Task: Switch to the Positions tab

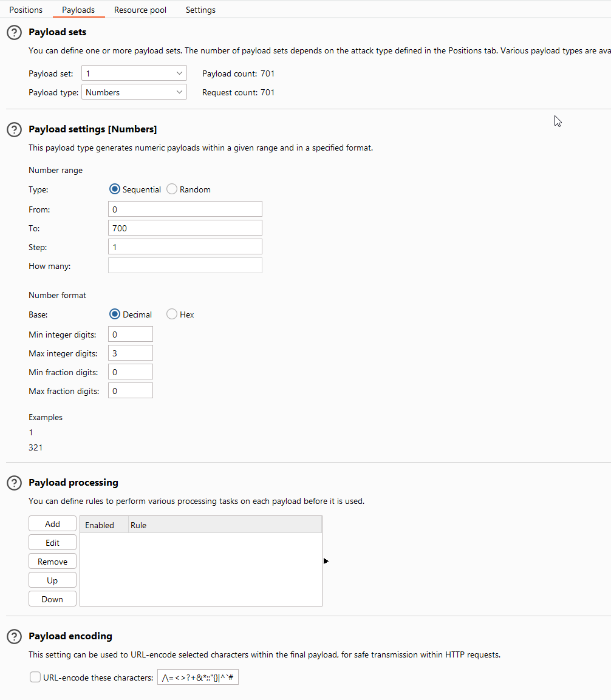Action: pos(26,10)
